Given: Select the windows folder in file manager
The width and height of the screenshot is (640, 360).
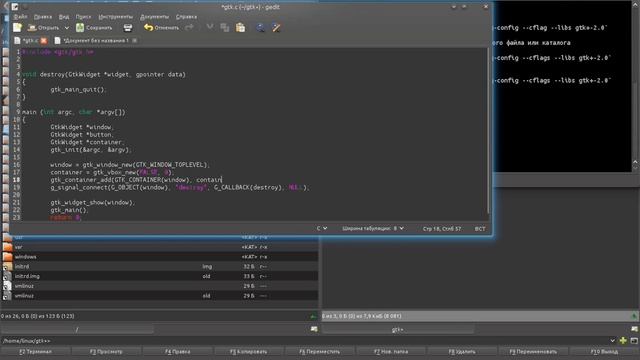Looking at the screenshot, I should click(159, 257).
